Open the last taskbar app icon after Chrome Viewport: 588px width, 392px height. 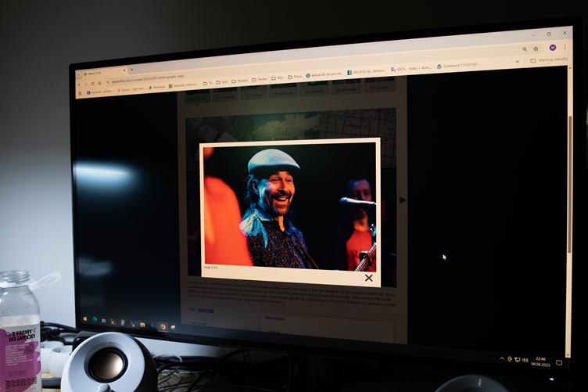tap(173, 328)
